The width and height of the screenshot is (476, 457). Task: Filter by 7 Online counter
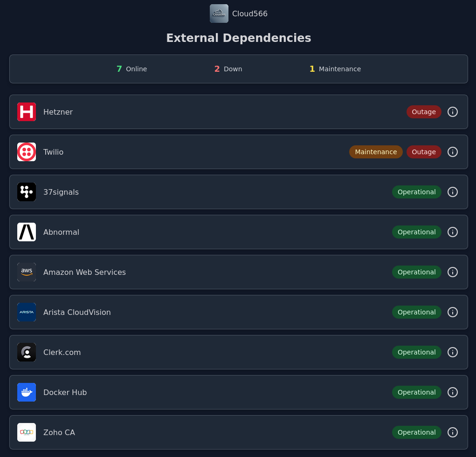point(131,69)
